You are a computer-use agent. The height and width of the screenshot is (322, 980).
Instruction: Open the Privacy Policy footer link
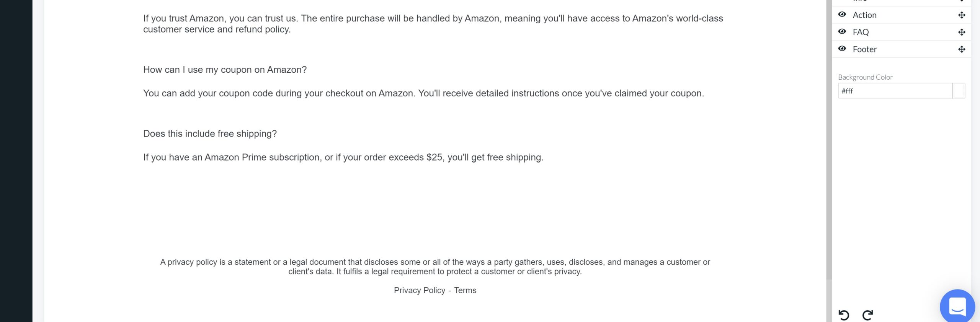pyautogui.click(x=419, y=290)
